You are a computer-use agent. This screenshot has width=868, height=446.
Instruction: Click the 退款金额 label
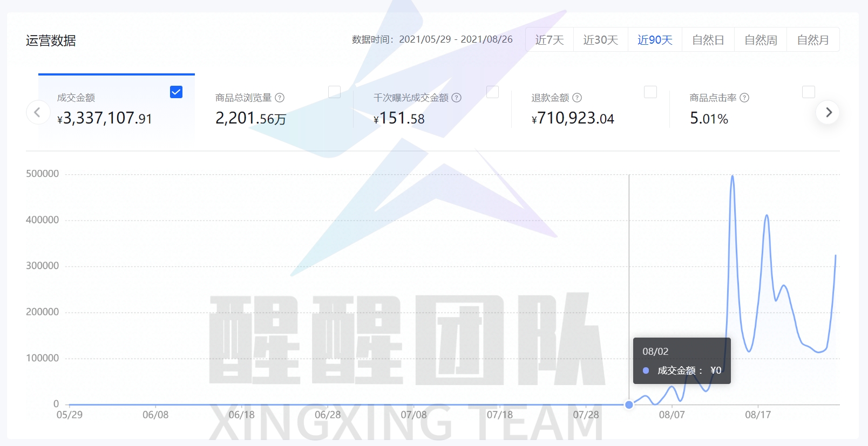[550, 98]
